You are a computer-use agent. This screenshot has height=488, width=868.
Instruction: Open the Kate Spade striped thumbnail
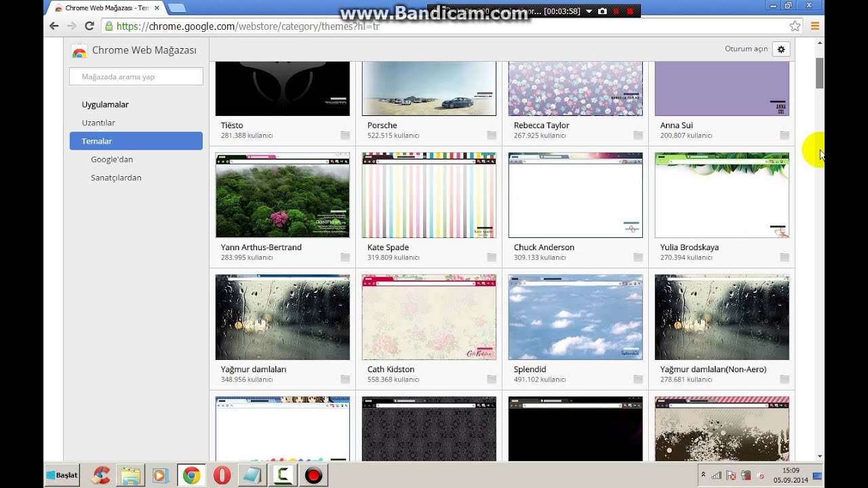coord(429,195)
